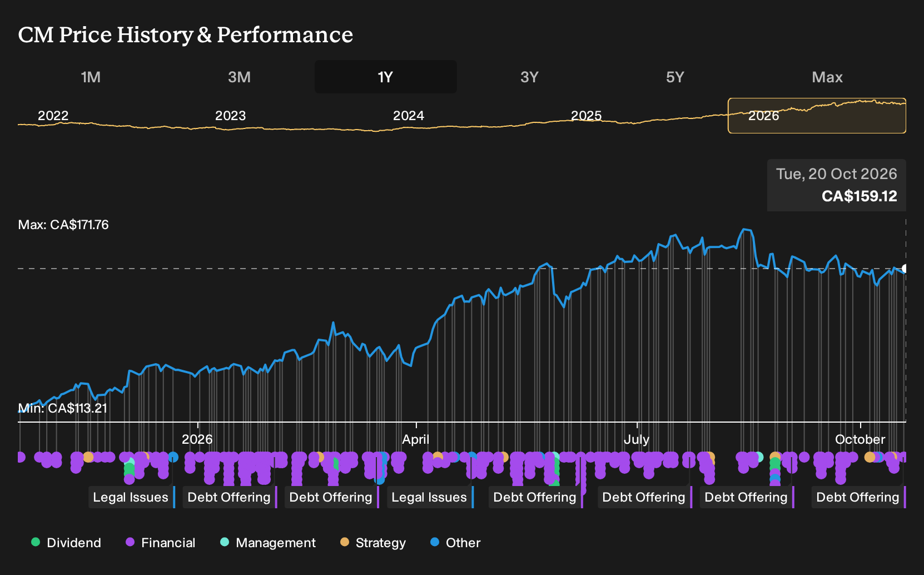Click the CA$159.12 price readout

click(859, 196)
